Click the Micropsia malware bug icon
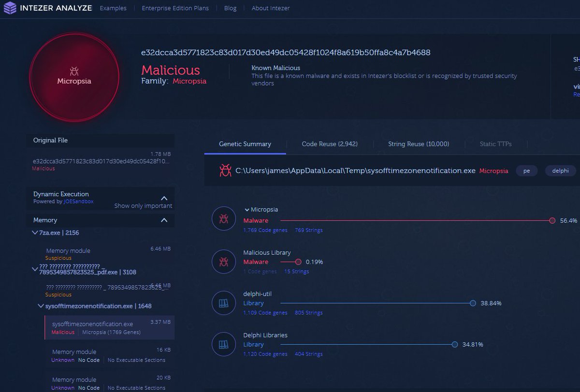580x392 pixels. 223,219
